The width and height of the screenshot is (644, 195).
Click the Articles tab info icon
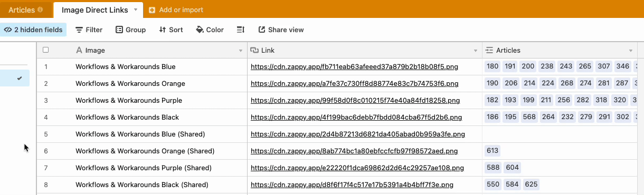pos(41,10)
